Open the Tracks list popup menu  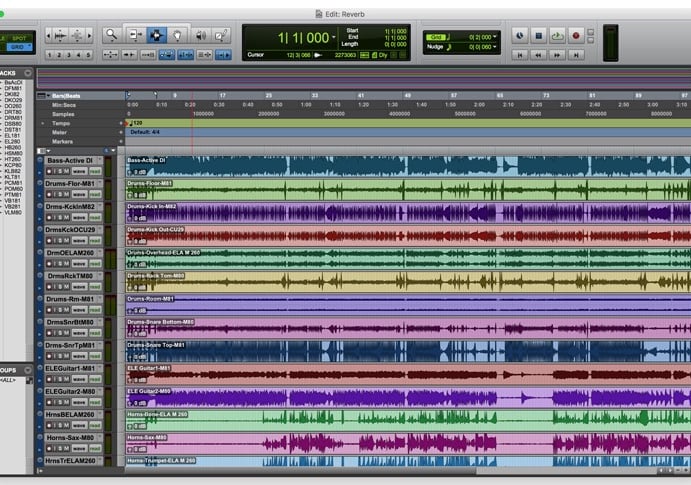point(28,73)
